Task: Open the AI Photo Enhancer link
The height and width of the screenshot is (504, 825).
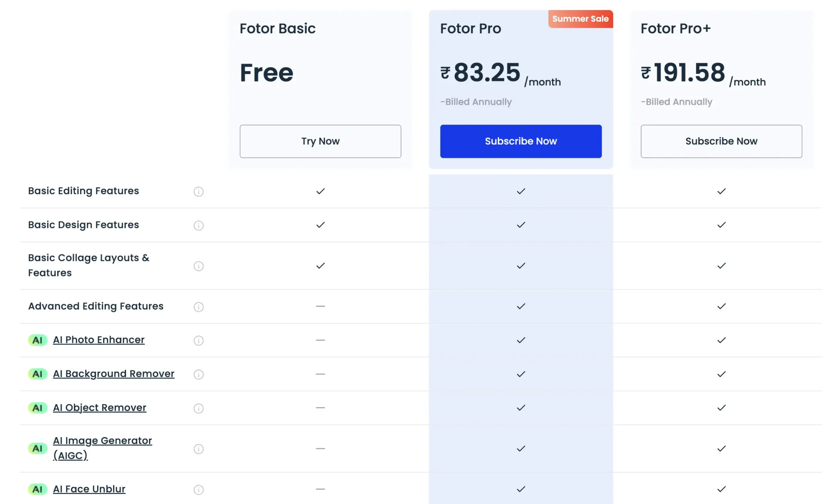Action: point(99,340)
